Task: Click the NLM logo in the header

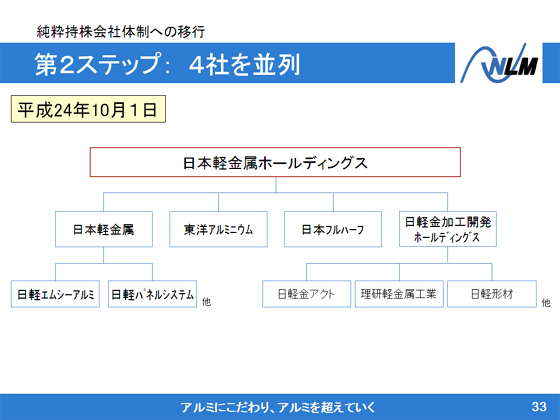Action: pos(499,63)
